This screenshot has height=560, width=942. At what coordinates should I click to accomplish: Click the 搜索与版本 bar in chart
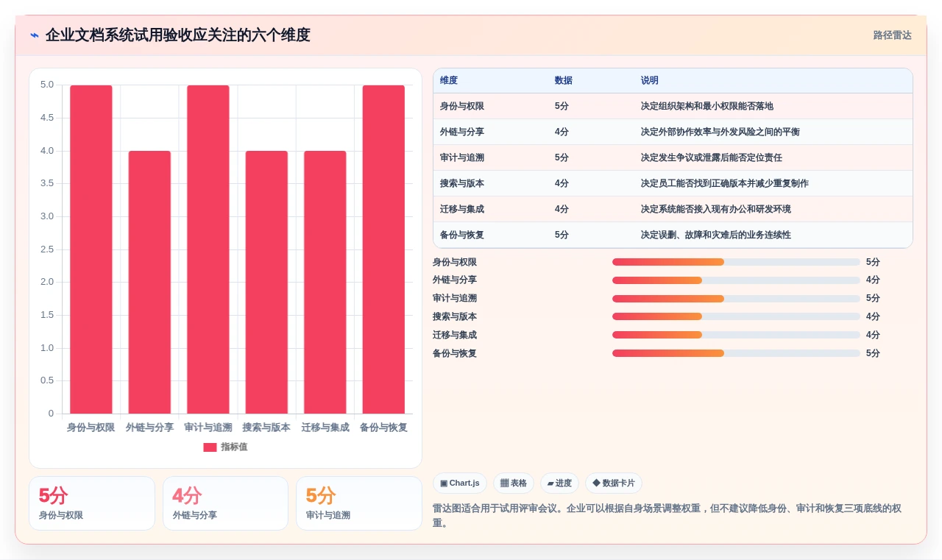(266, 282)
